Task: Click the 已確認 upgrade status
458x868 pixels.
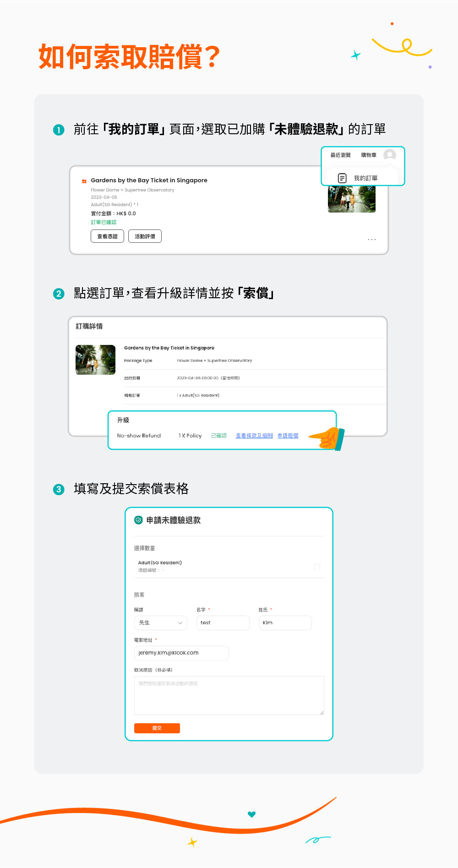Action: (x=219, y=436)
